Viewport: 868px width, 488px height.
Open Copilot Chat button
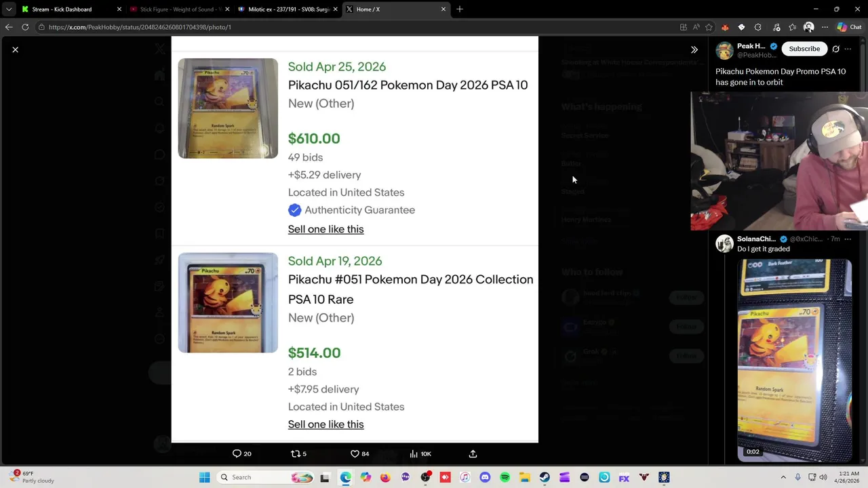pos(849,27)
